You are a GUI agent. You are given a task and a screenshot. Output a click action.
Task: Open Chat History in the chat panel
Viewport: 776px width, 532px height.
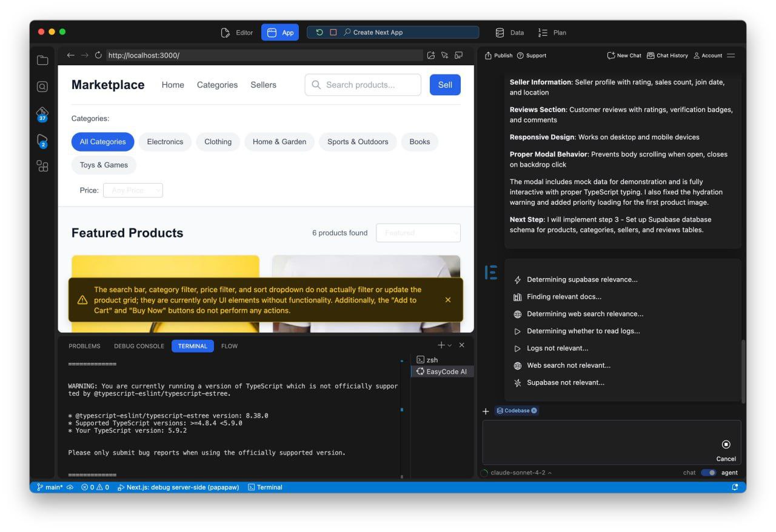(x=667, y=55)
